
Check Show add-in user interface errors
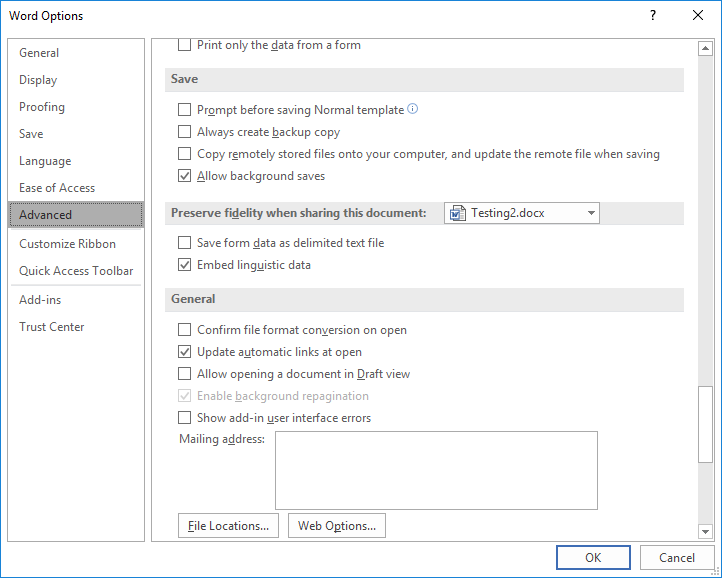[184, 418]
